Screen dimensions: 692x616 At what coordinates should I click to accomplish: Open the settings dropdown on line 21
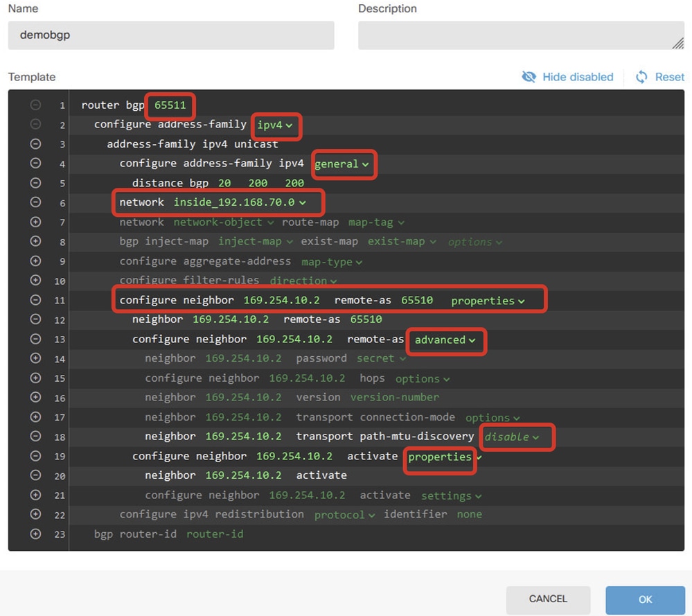click(x=451, y=495)
